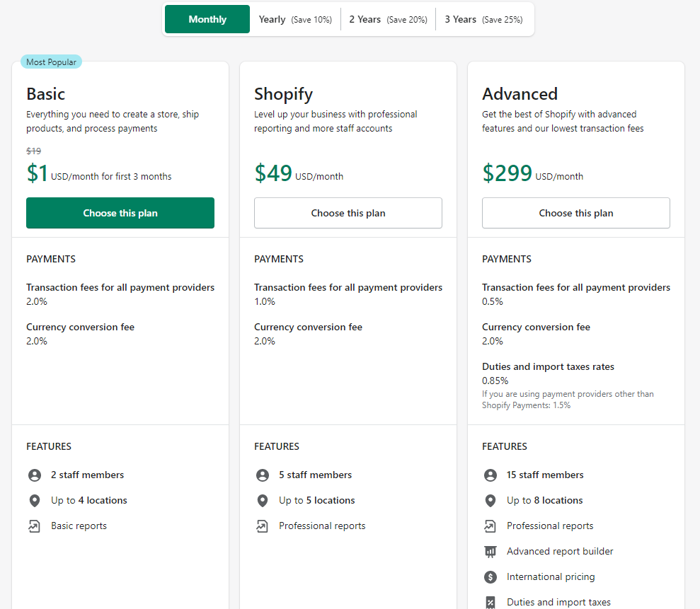Select Monthly billing tab
700x609 pixels.
[x=207, y=19]
